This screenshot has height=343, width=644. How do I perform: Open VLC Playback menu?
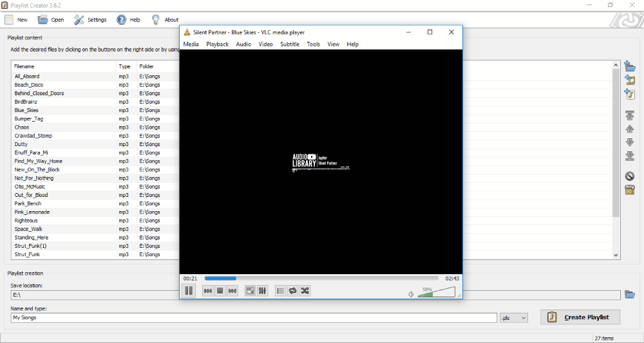pyautogui.click(x=217, y=44)
